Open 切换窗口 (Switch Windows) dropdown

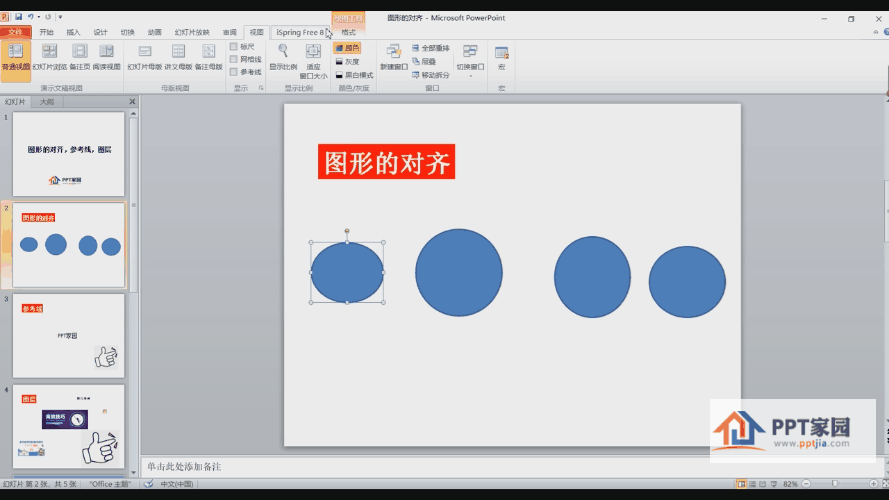(x=470, y=61)
